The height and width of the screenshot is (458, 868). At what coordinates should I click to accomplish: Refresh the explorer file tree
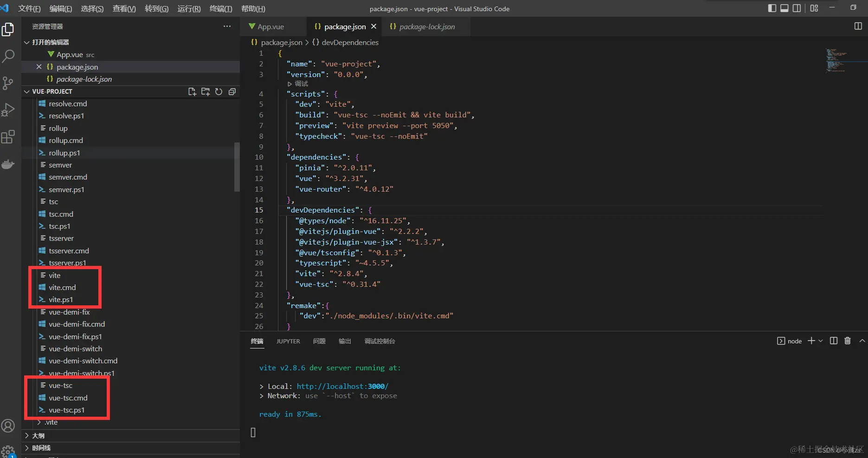pos(219,91)
